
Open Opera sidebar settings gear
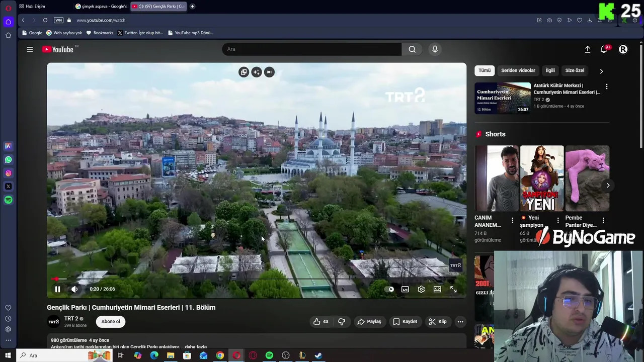(x=8, y=329)
